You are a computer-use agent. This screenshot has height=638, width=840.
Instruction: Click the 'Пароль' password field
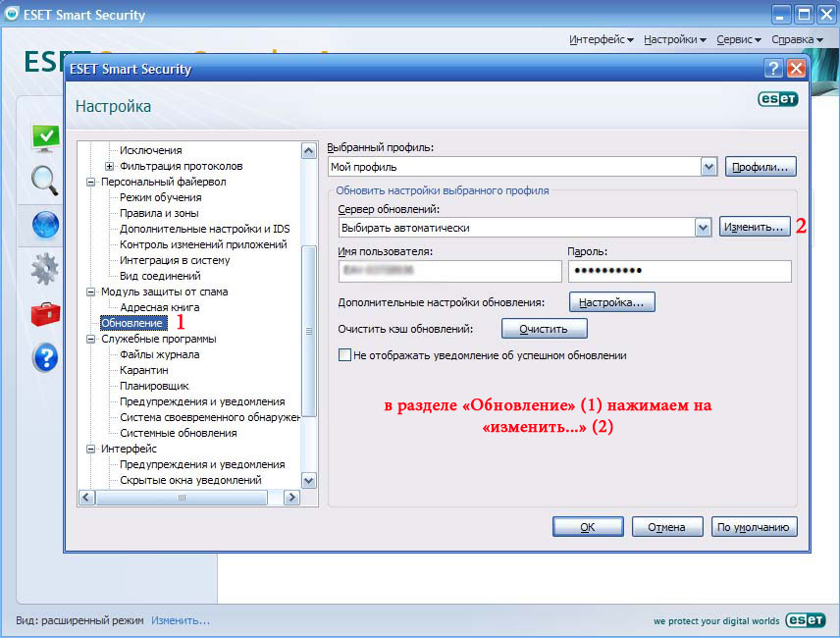(680, 271)
